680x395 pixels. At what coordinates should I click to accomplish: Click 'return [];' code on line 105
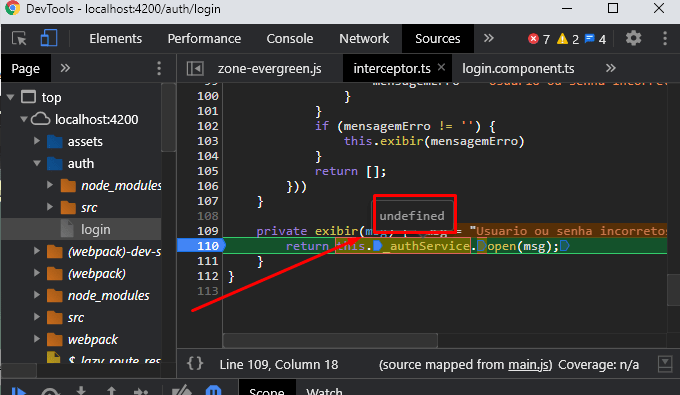pyautogui.click(x=350, y=171)
